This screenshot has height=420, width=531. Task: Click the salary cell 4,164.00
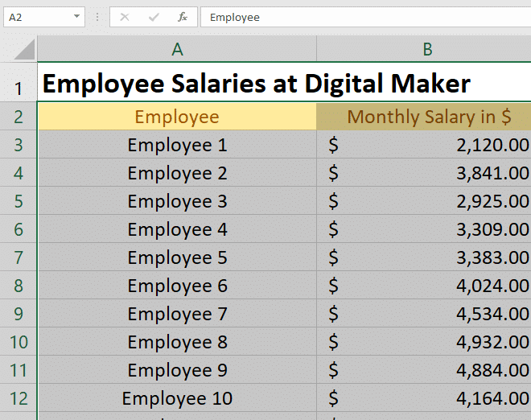[424, 397]
